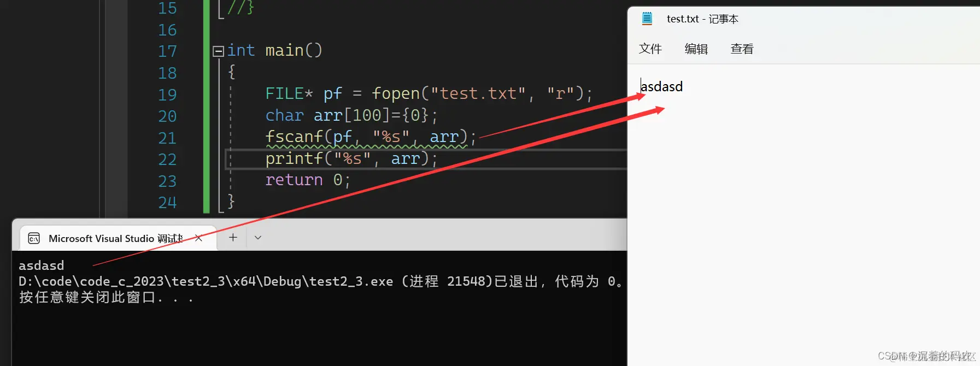This screenshot has width=980, height=366.
Task: Select the Microsoft Visual Studio debug console tab
Action: [x=118, y=238]
